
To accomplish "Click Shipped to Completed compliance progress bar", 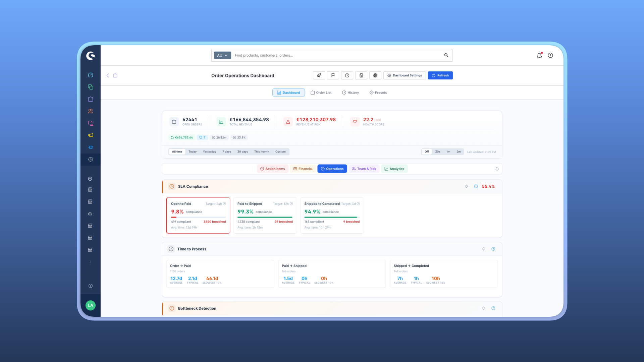I will pos(332,217).
